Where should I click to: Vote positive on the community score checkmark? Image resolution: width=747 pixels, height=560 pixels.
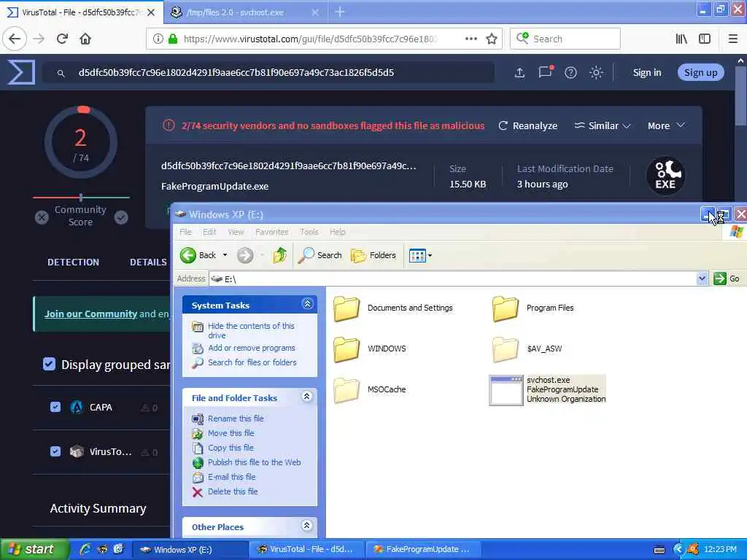121,217
